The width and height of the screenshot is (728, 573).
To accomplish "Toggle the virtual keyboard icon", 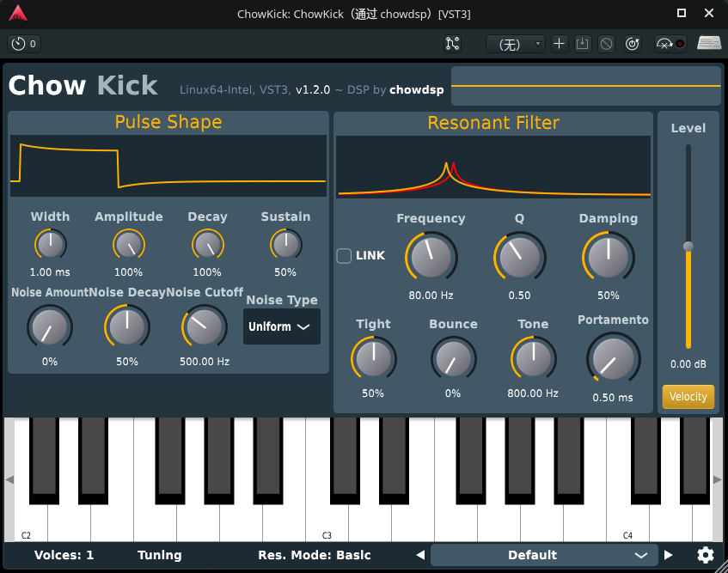I will click(709, 43).
